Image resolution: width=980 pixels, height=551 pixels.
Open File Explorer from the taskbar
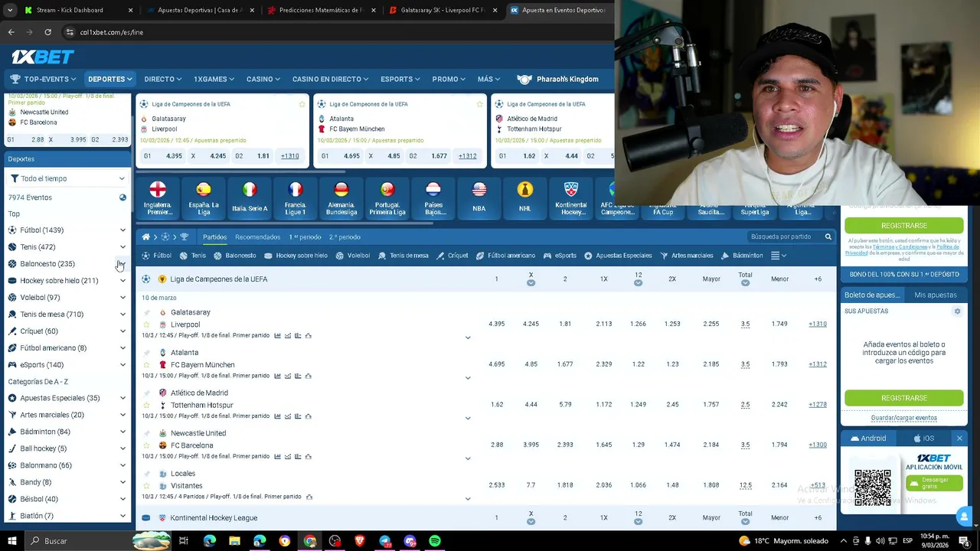[235, 541]
